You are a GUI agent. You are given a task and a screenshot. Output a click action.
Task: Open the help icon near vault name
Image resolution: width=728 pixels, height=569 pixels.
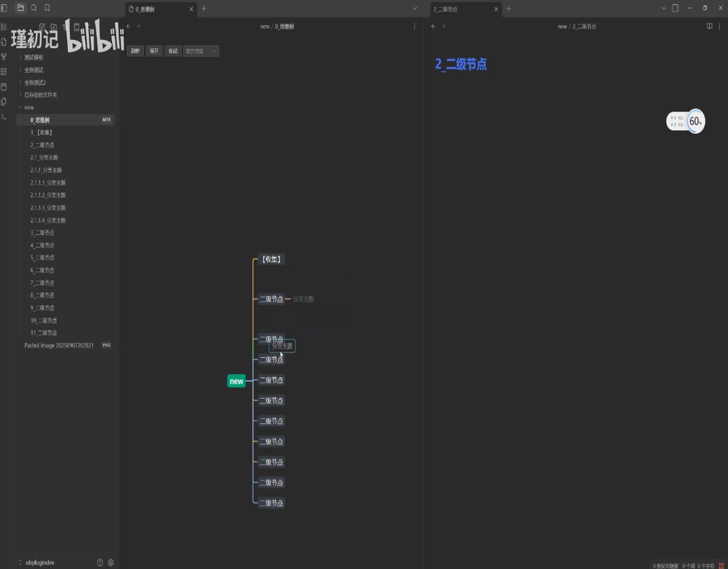pos(100,562)
